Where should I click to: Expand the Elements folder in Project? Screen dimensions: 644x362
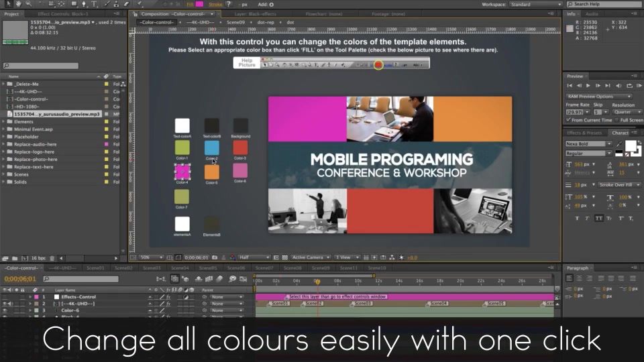click(4, 122)
